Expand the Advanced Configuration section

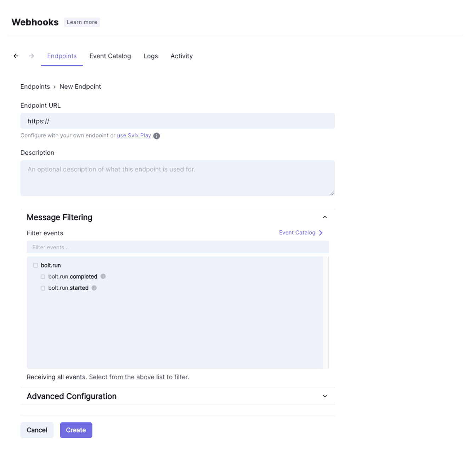click(325, 396)
